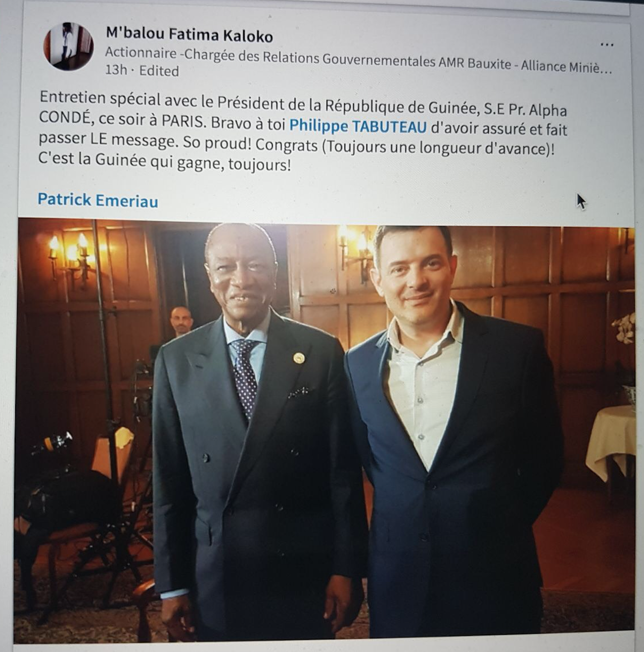Click M'balou Fatima Kaloko's profile avatar
The width and height of the screenshot is (644, 652).
69,46
